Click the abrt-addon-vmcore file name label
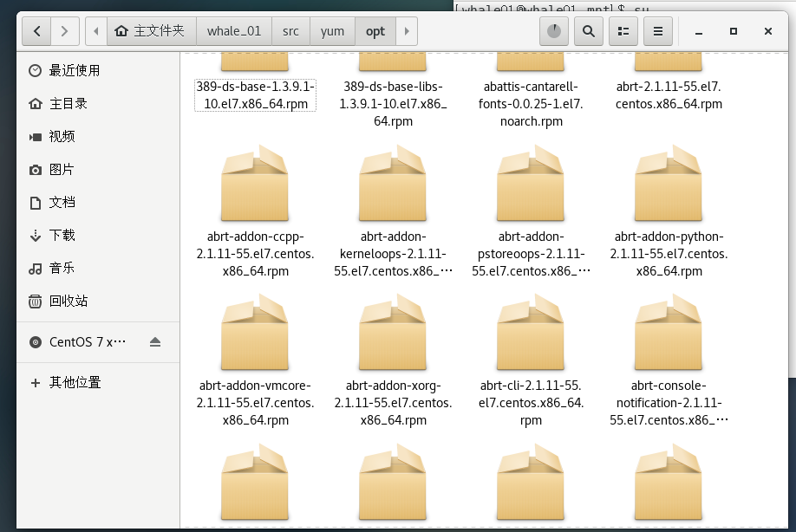Viewport: 796px width, 532px height. click(x=255, y=403)
